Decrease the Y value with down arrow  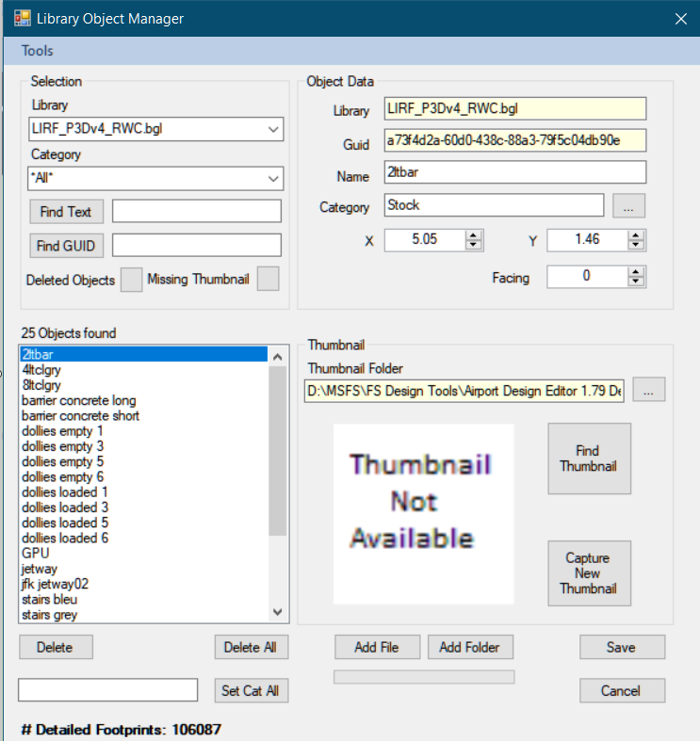(x=636, y=246)
